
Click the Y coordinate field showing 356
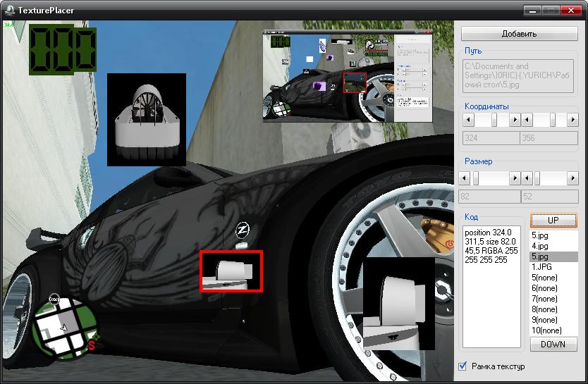pyautogui.click(x=549, y=138)
